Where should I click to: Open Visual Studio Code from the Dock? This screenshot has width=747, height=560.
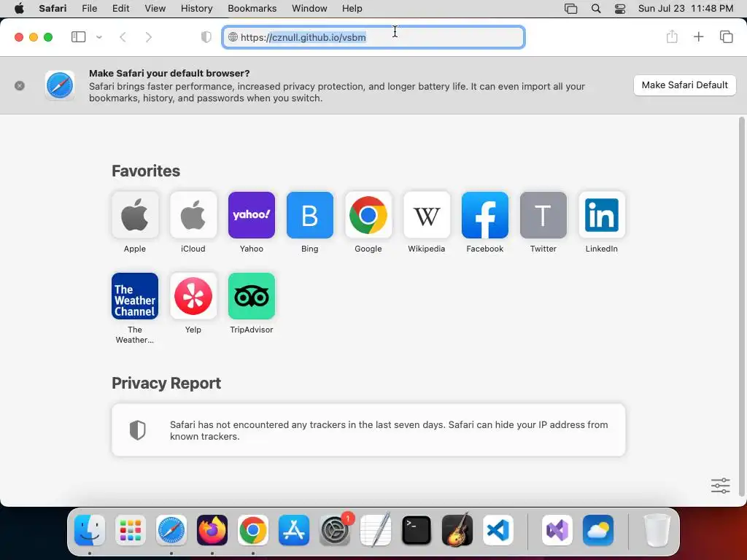(498, 530)
